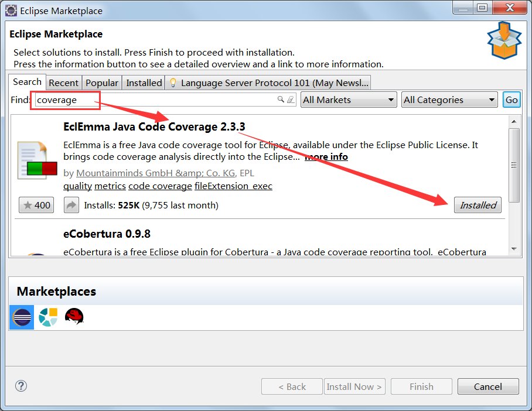532x411 pixels.
Task: Click the Cancel button
Action: tap(488, 386)
